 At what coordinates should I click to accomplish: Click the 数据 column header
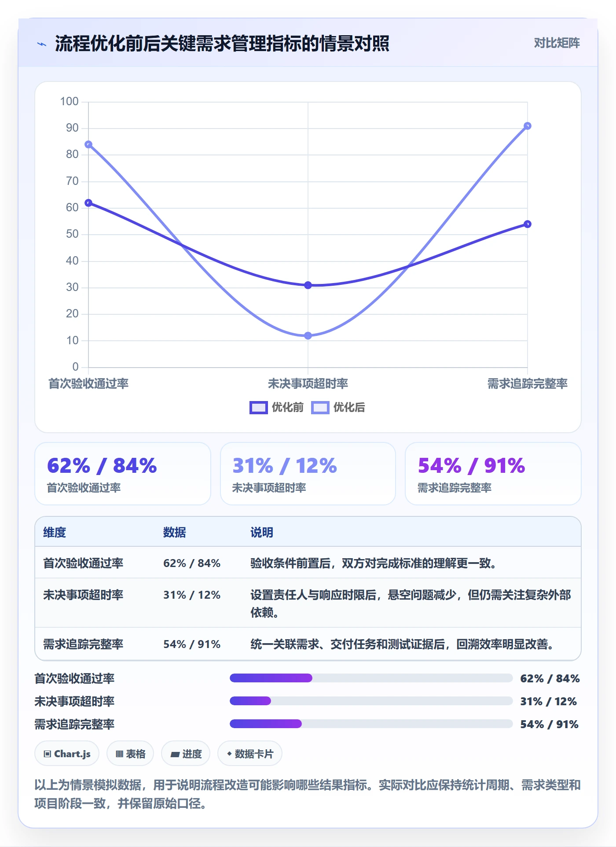[175, 532]
